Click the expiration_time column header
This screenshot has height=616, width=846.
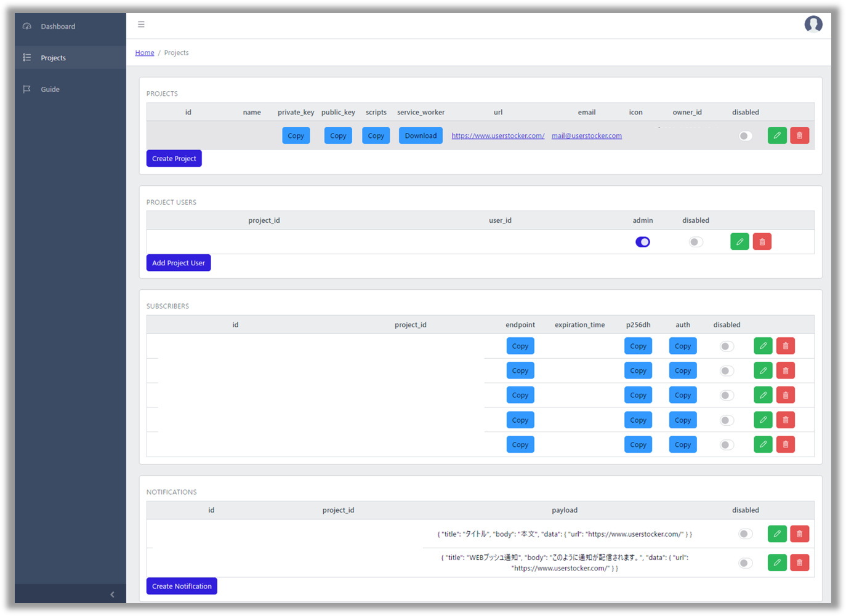click(x=579, y=325)
